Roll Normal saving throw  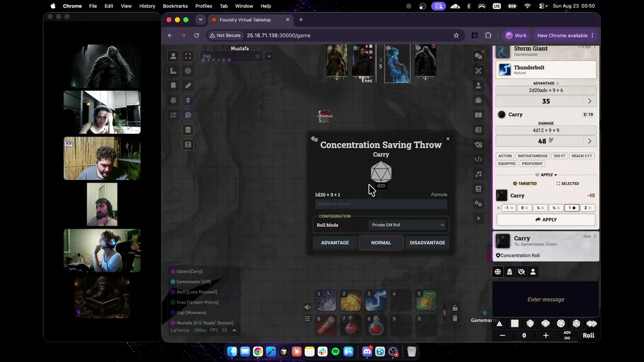tap(381, 243)
